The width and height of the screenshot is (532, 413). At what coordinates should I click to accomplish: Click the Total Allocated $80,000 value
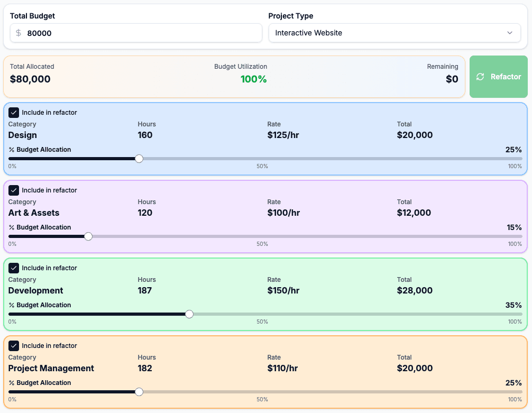[29, 79]
